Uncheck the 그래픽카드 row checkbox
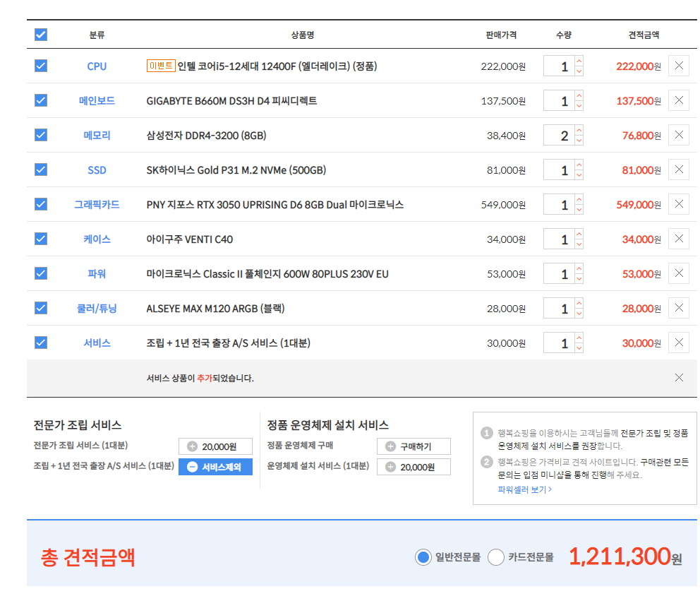Viewport: 700px width, 589px height. tap(41, 204)
